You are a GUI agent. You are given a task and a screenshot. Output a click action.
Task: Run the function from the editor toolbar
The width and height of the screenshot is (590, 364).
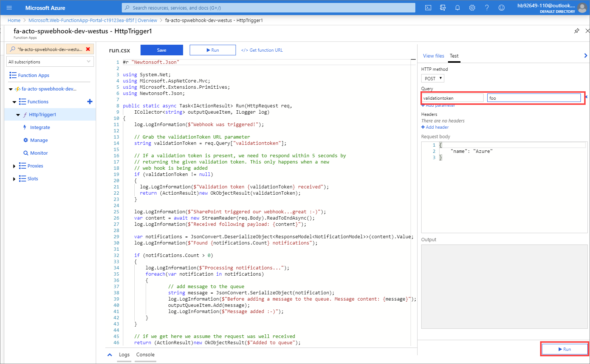tap(213, 50)
